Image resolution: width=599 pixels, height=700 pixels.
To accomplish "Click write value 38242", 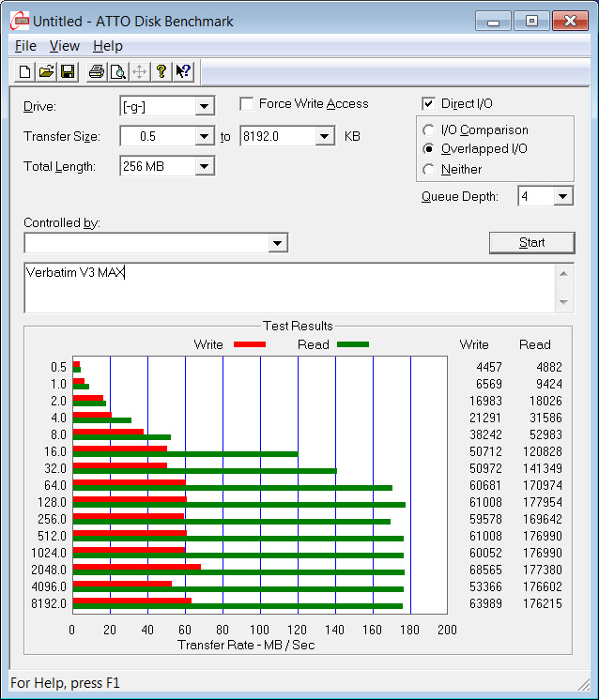I will tap(485, 434).
